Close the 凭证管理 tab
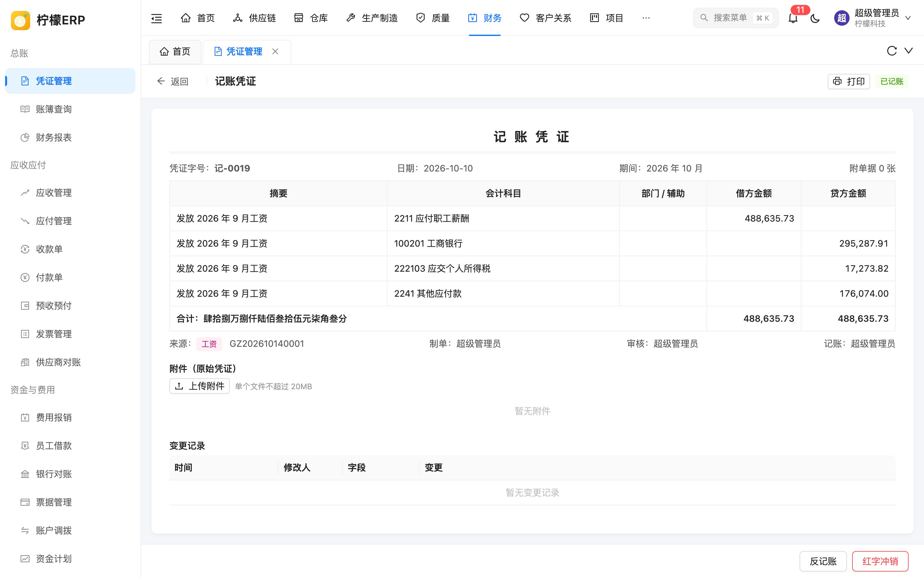This screenshot has height=578, width=924. tap(275, 51)
